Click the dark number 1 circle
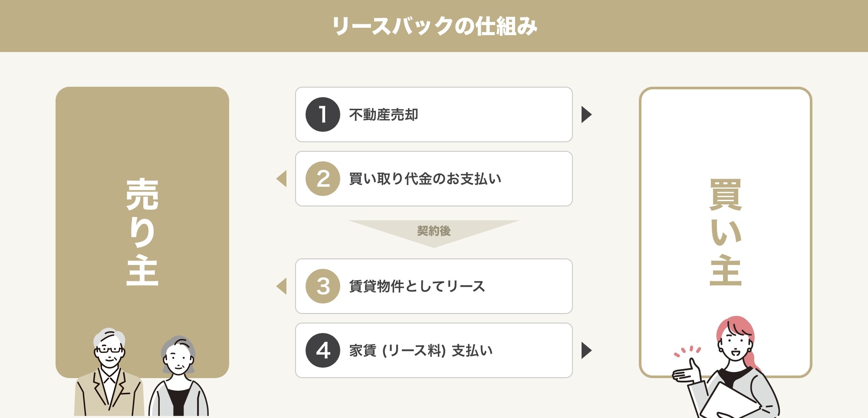The height and width of the screenshot is (418, 868). [322, 114]
